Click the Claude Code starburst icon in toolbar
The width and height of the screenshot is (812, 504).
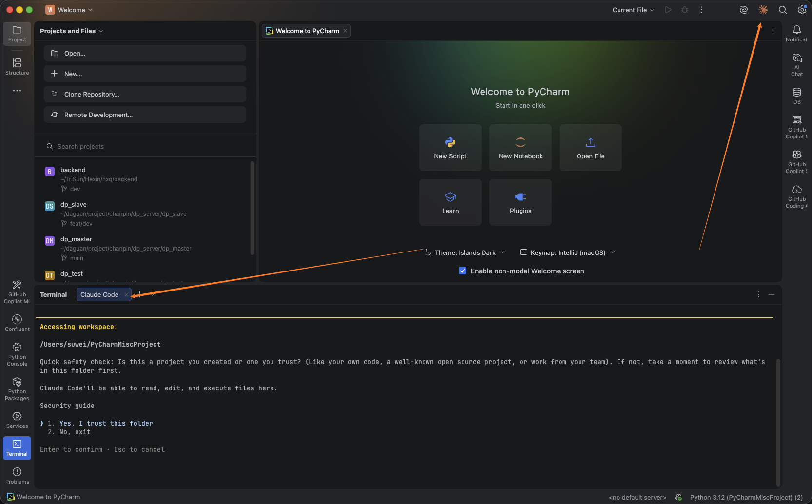[x=763, y=10]
